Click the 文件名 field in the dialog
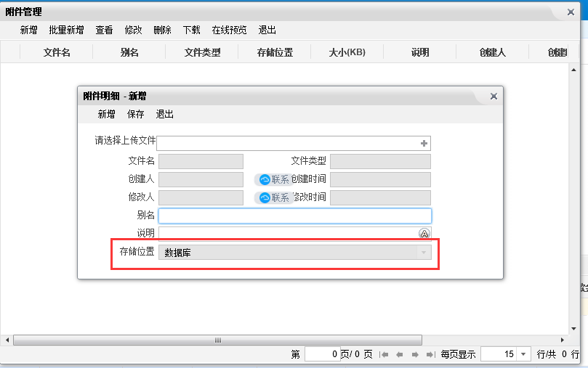 point(201,161)
